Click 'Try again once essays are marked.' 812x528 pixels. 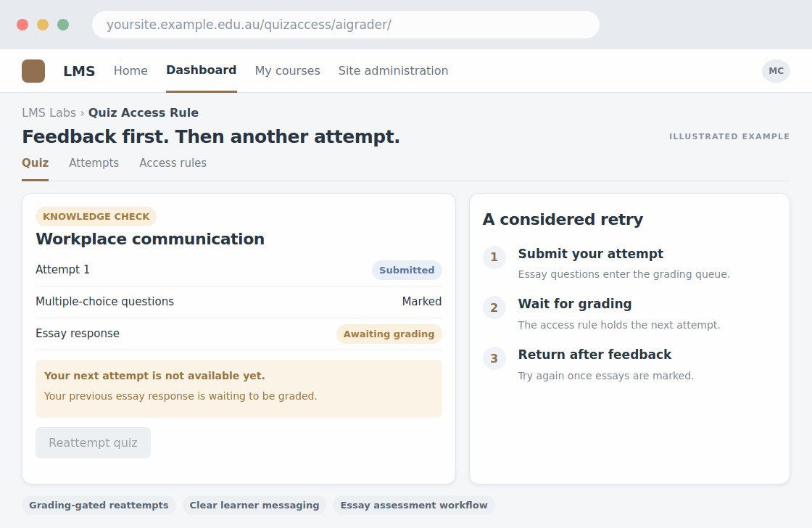click(605, 376)
